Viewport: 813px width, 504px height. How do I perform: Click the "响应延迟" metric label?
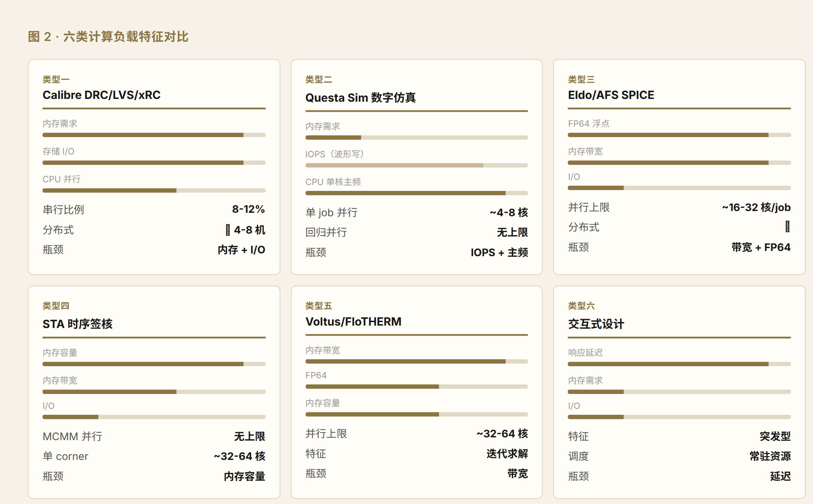[x=585, y=353]
